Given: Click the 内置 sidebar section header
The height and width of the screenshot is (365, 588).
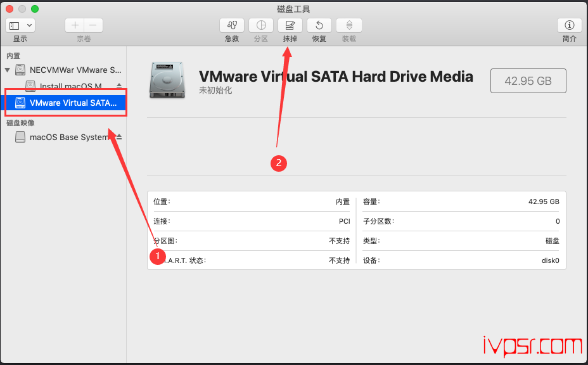Looking at the screenshot, I should 13,56.
